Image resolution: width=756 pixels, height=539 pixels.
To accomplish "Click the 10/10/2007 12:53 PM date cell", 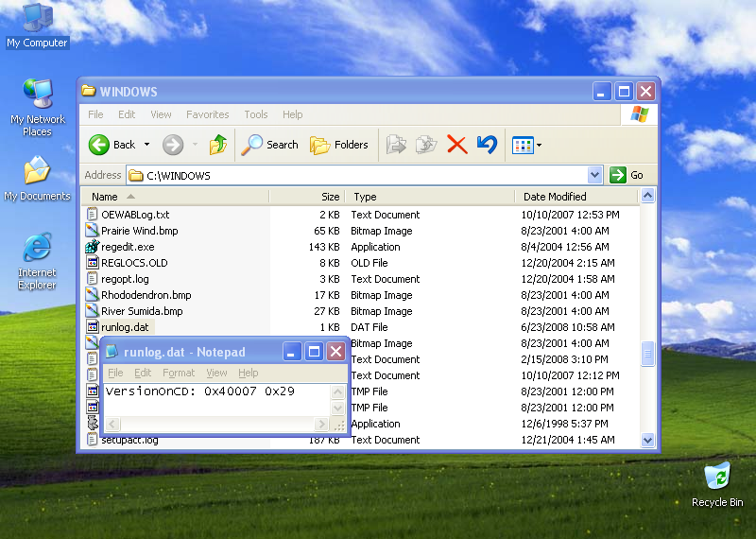I will click(x=570, y=215).
